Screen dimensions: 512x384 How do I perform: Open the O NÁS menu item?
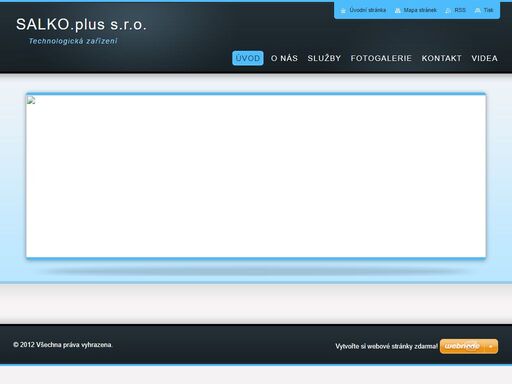pos(284,58)
